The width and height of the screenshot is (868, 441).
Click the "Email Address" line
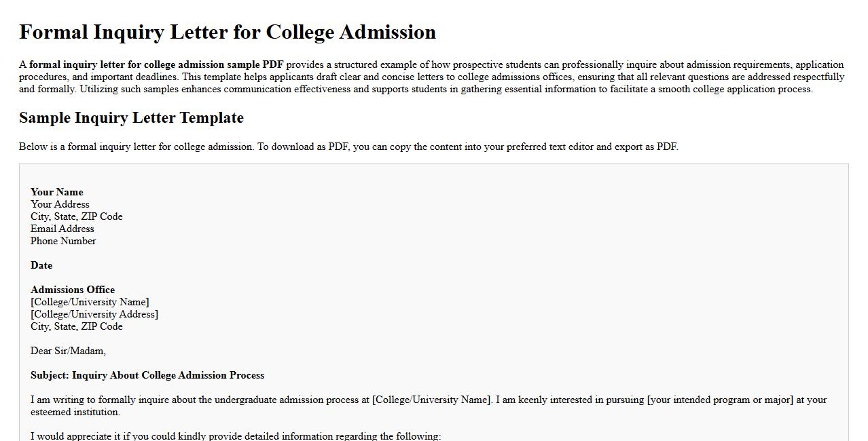tap(62, 229)
